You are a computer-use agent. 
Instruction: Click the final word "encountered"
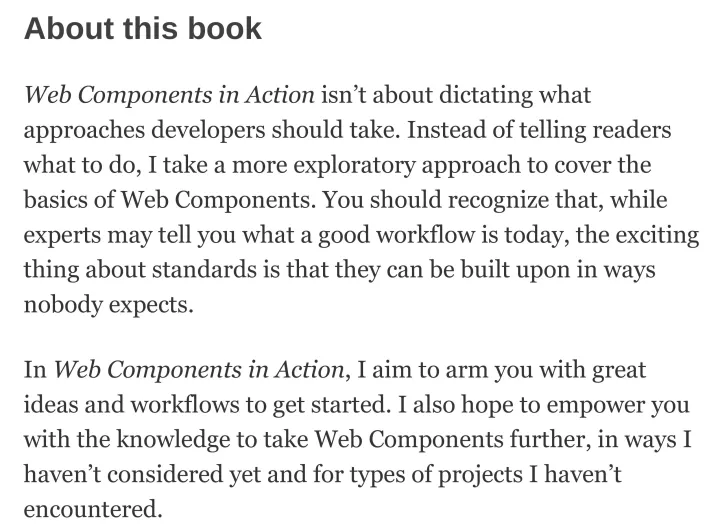pyautogui.click(x=92, y=510)
